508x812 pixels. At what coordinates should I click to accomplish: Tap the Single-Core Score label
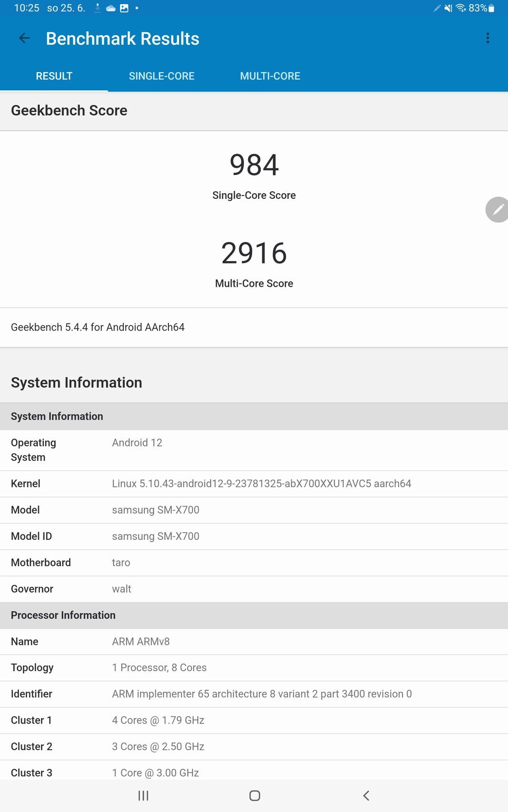[x=254, y=195]
